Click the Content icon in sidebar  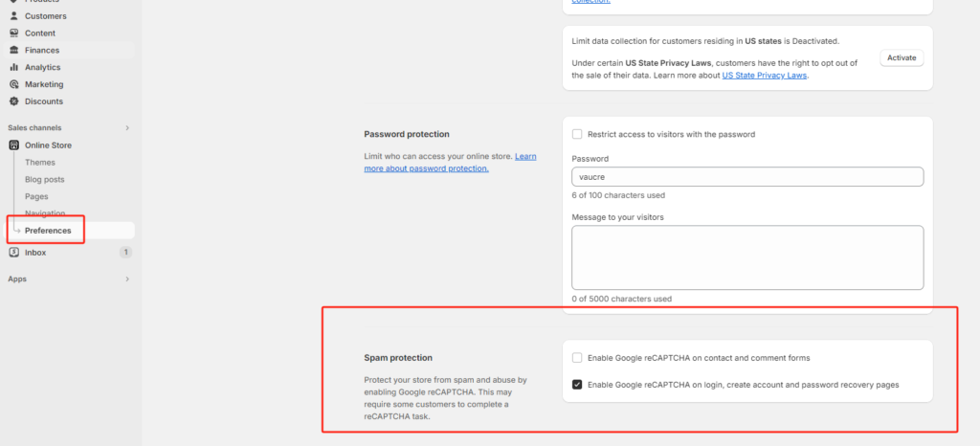click(x=14, y=33)
